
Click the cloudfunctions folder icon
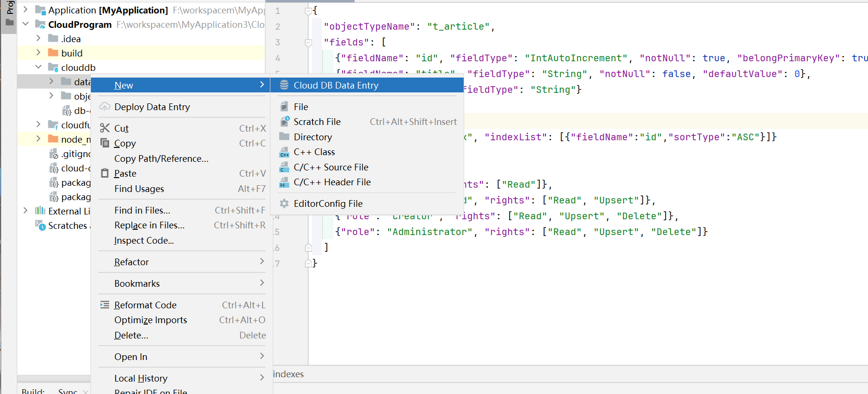pos(53,125)
